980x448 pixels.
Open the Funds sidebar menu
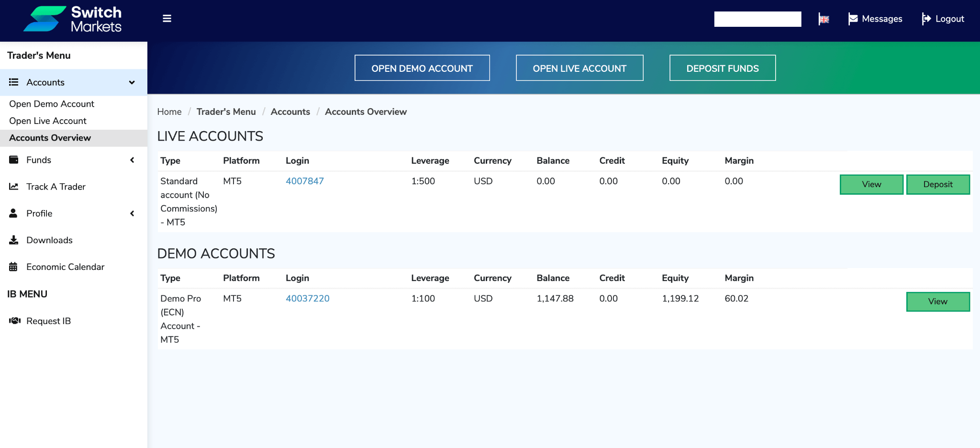coord(74,160)
